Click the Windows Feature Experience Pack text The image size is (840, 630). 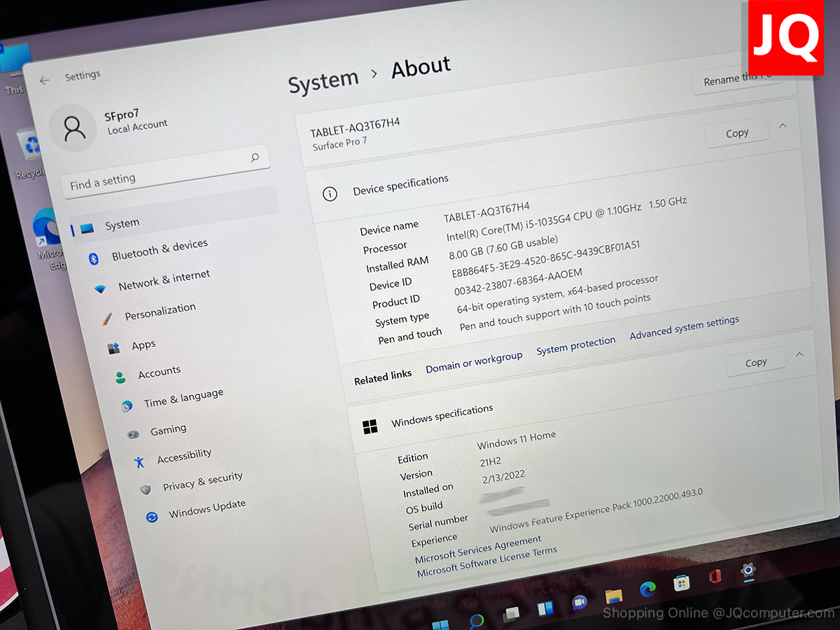coord(596,510)
